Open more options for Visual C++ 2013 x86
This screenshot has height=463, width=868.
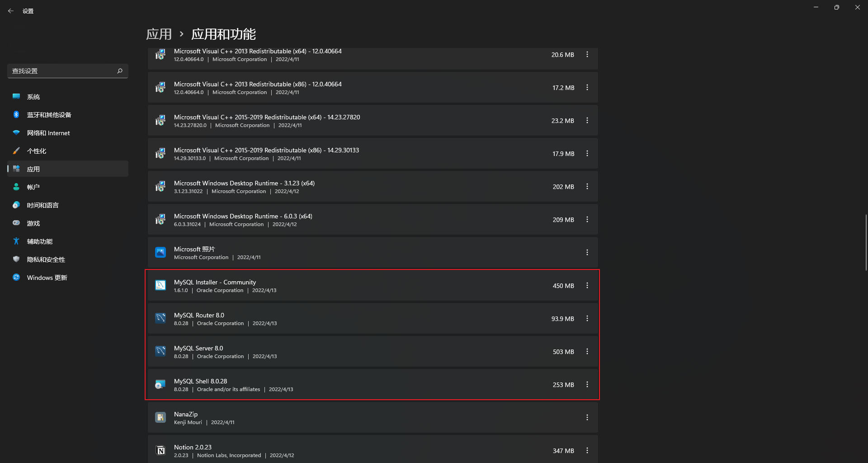(x=587, y=87)
